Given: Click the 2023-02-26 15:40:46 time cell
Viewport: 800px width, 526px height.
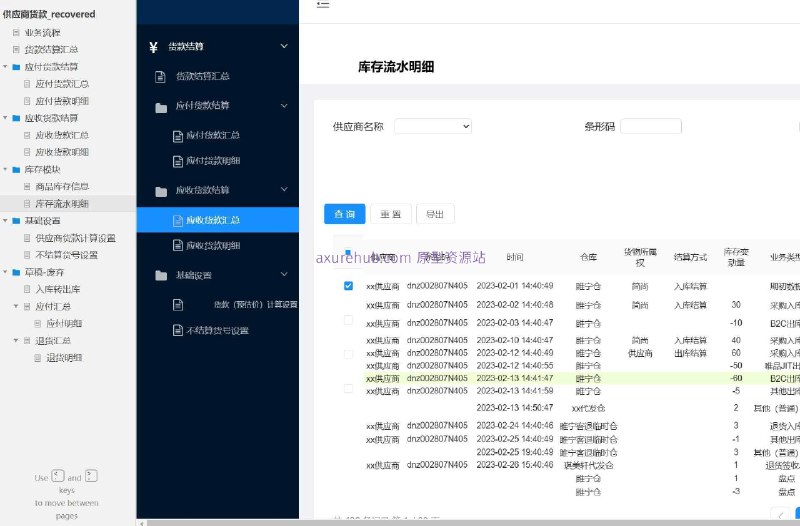Looking at the screenshot, I should coord(515,465).
